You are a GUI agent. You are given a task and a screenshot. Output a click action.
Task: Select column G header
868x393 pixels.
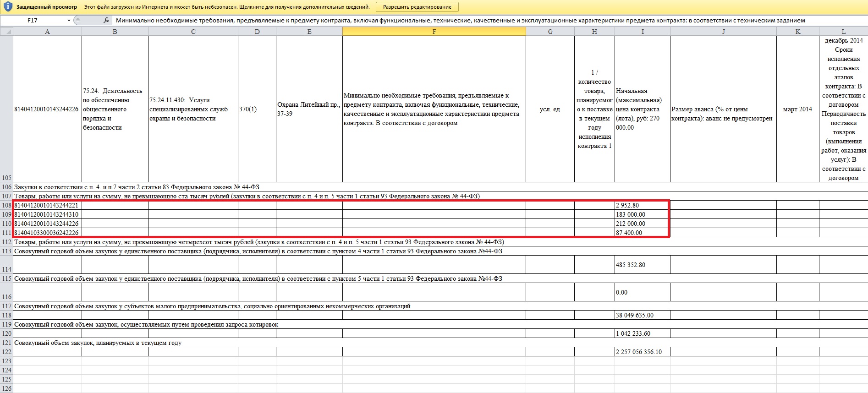550,32
